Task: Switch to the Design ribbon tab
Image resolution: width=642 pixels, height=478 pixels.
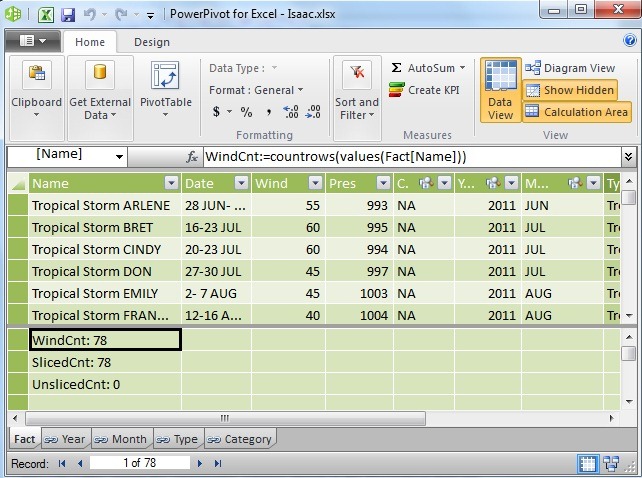Action: point(151,42)
